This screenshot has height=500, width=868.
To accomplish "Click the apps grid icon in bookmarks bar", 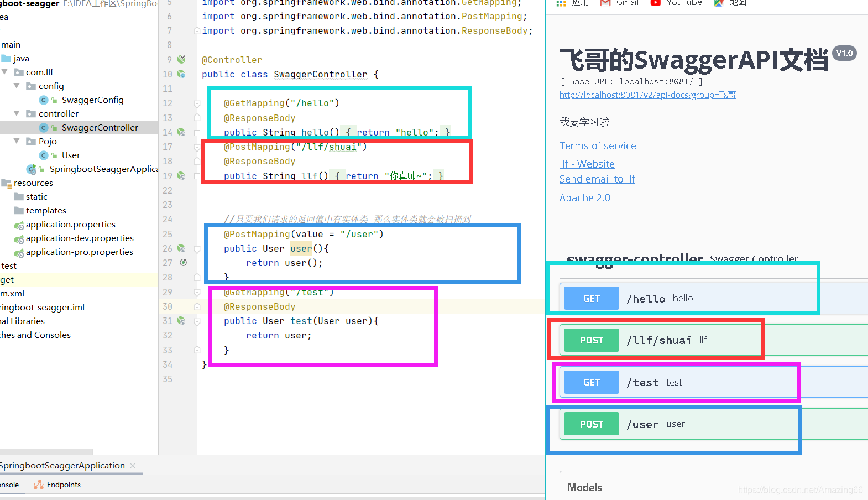I will [561, 3].
